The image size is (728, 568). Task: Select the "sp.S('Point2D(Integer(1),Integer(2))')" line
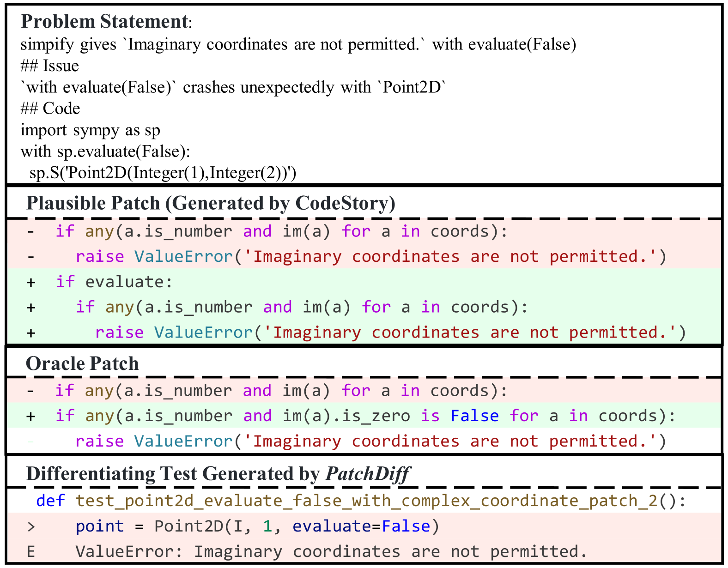click(163, 173)
